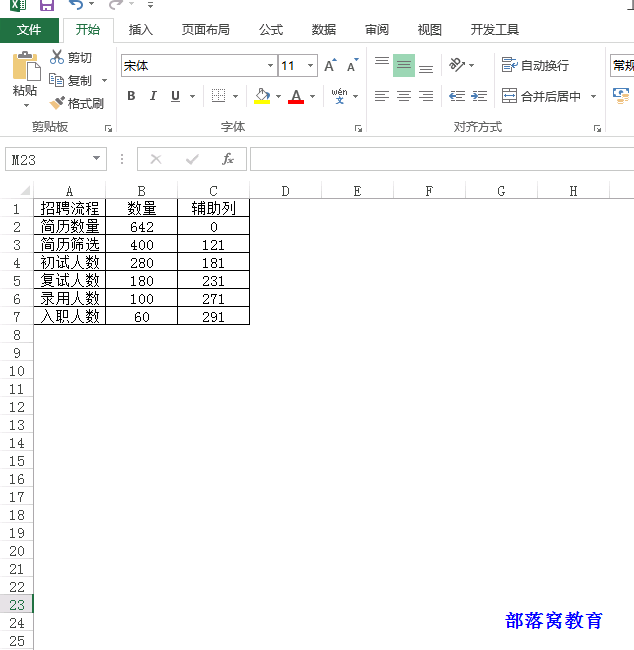Click the Cut (剪切) scissors icon
This screenshot has width=634, height=650.
pyautogui.click(x=57, y=58)
